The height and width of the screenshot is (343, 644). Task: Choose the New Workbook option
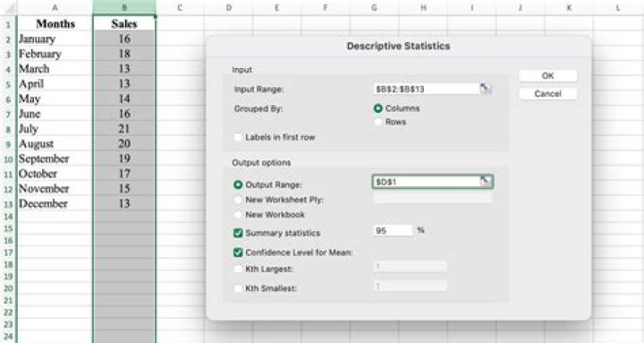[x=238, y=215]
